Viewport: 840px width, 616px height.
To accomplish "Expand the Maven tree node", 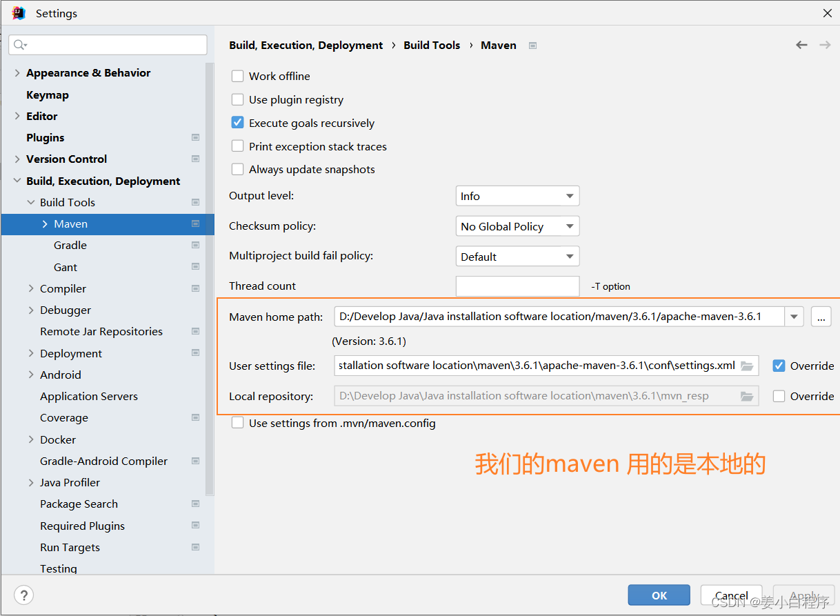I will (45, 223).
